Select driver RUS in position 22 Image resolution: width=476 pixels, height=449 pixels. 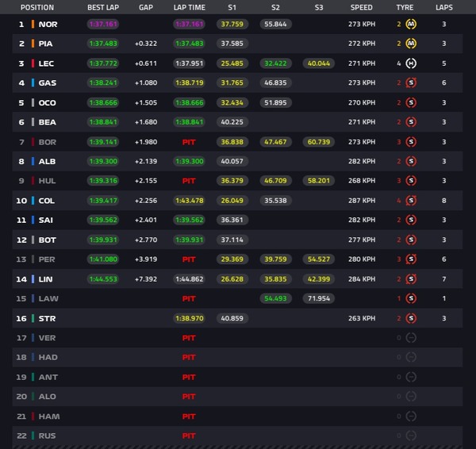coord(47,436)
